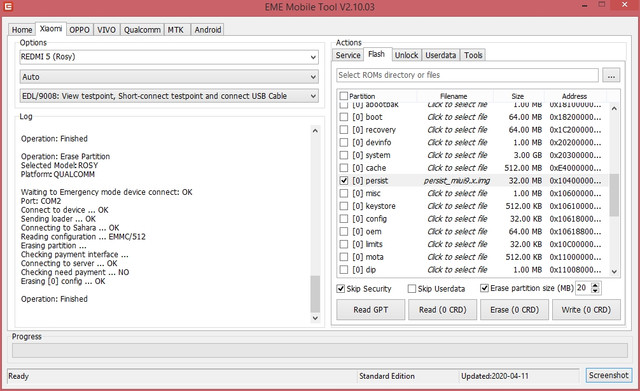The width and height of the screenshot is (640, 391).
Task: Disable the Skip Security checkbox
Action: pyautogui.click(x=340, y=289)
